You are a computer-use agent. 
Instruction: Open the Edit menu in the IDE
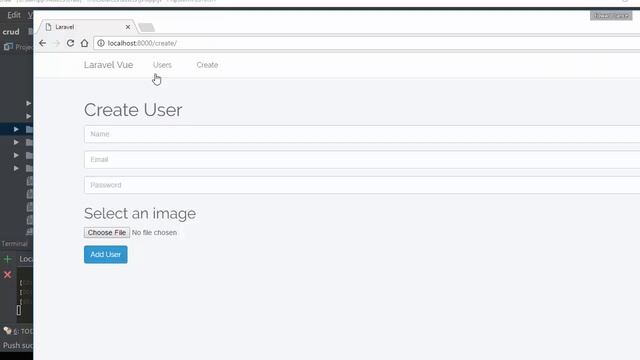pos(13,15)
